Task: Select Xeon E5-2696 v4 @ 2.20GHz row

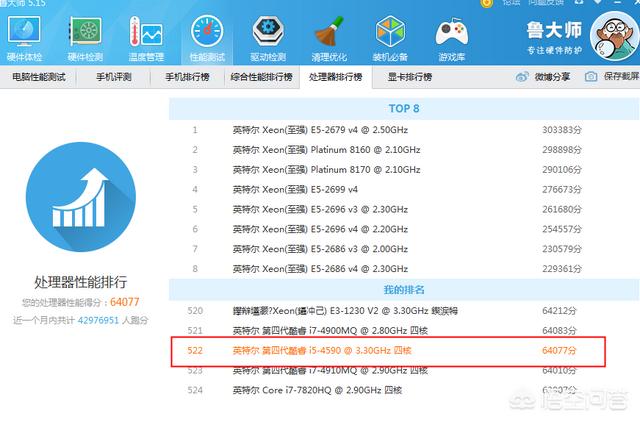Action: [x=404, y=229]
